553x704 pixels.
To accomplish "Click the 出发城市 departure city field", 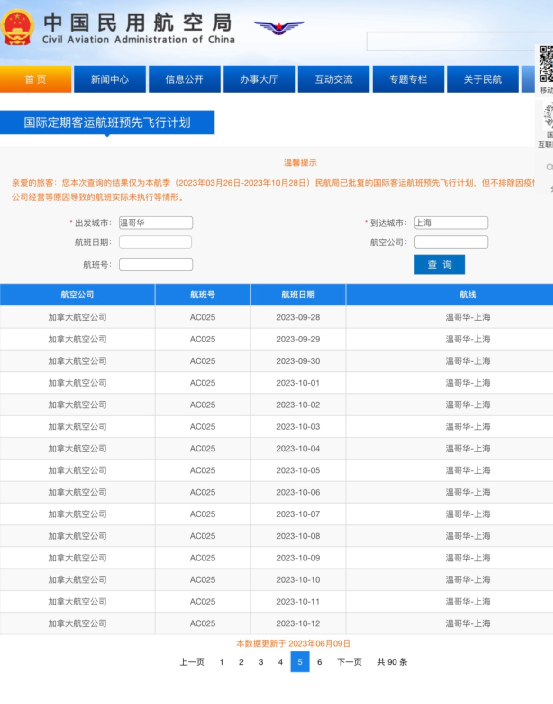I will [x=156, y=223].
